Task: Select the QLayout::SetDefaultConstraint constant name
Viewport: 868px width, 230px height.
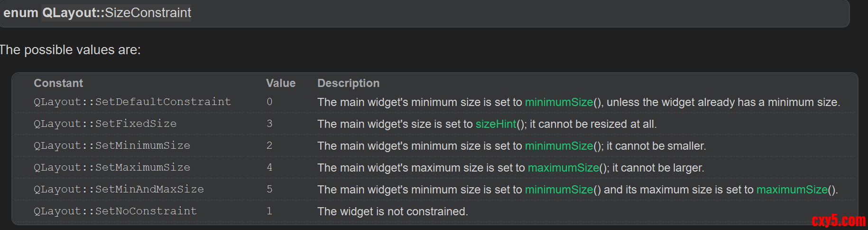Action: click(132, 102)
